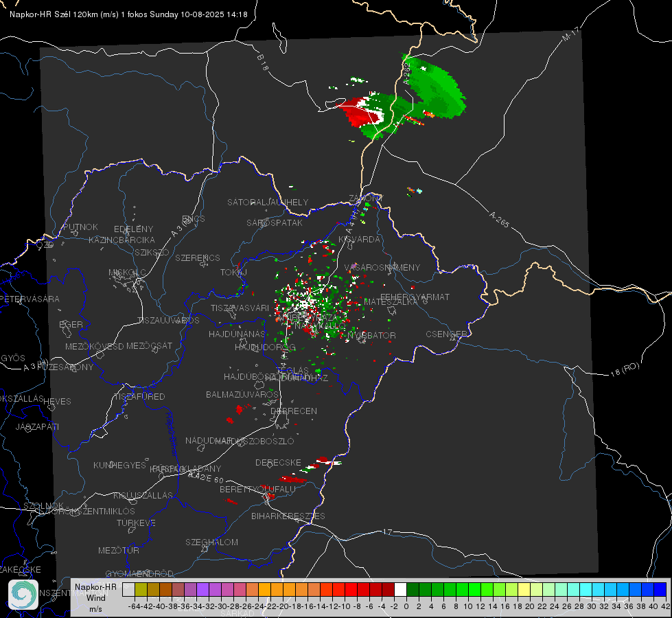
Task: Click the B 18 road label
Action: pyautogui.click(x=263, y=62)
